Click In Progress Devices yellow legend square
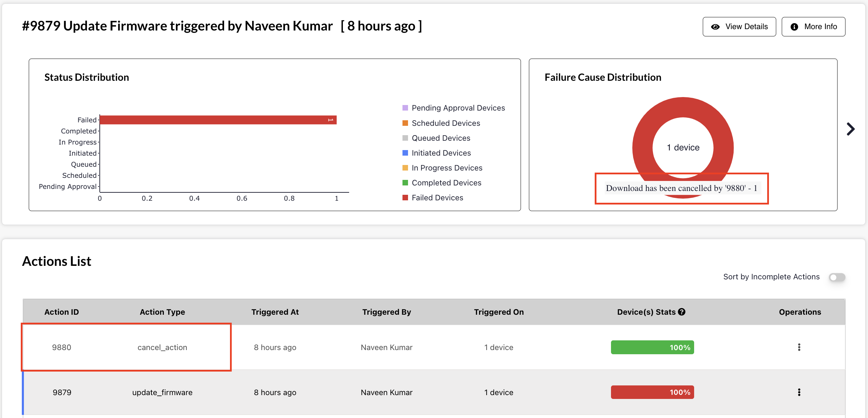Viewport: 868px width, 418px height. 405,168
